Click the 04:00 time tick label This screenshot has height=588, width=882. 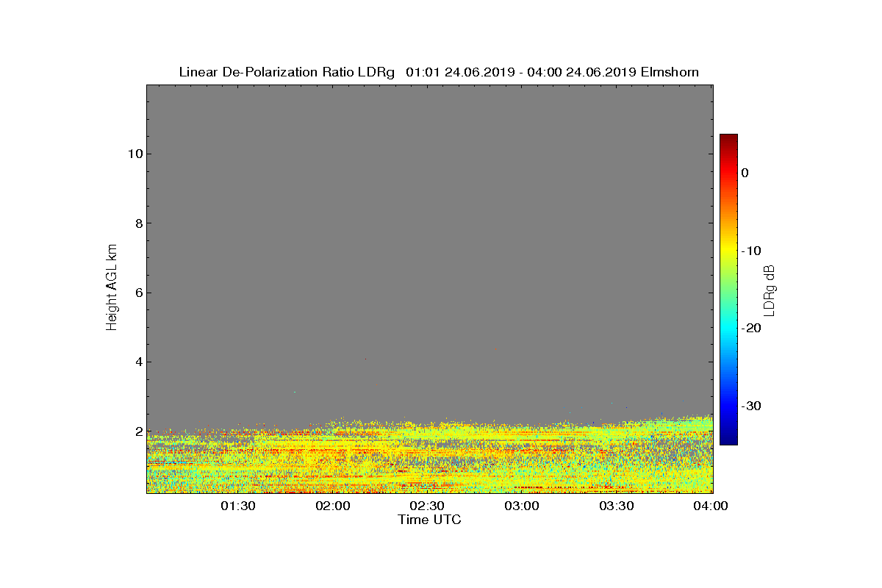[711, 506]
